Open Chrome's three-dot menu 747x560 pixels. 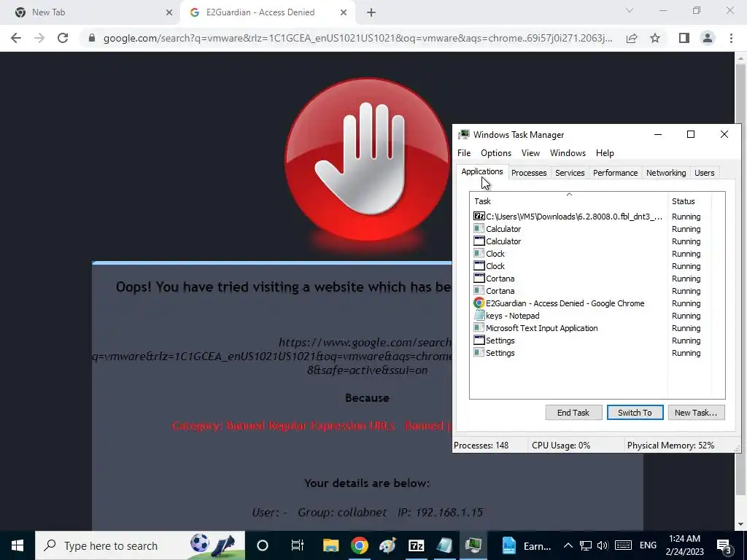[x=731, y=38]
